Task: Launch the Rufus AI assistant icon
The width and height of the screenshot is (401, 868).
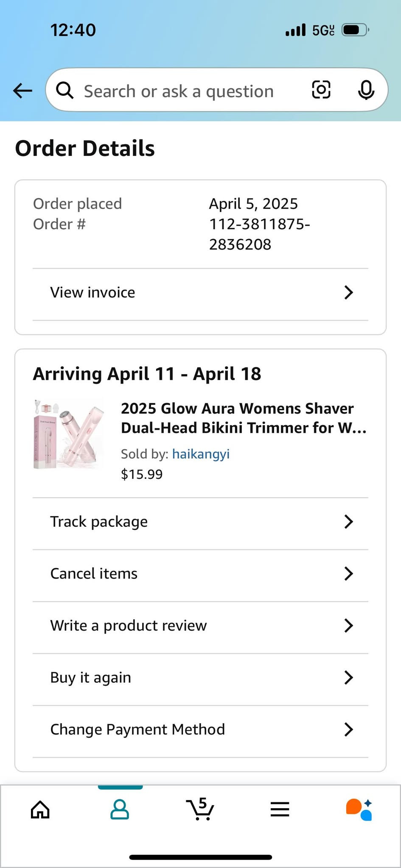Action: [359, 810]
